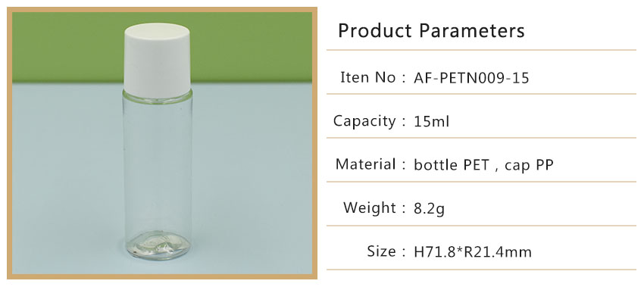Select the 15ml capacity value
The height and width of the screenshot is (287, 644).
(x=432, y=121)
